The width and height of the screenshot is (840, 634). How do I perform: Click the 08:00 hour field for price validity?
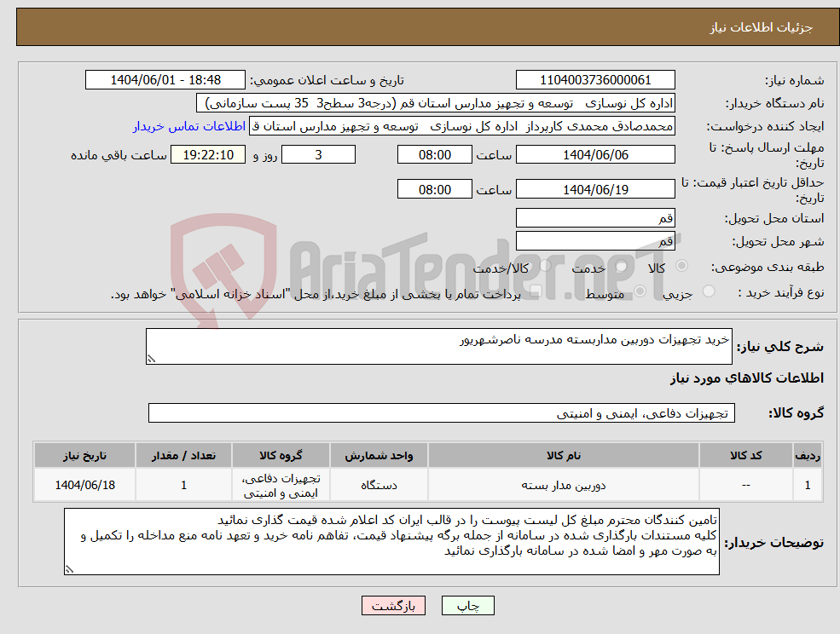point(433,188)
